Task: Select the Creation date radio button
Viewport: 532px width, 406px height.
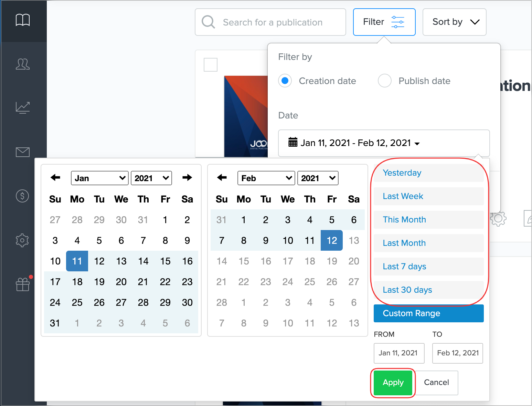Action: (285, 81)
